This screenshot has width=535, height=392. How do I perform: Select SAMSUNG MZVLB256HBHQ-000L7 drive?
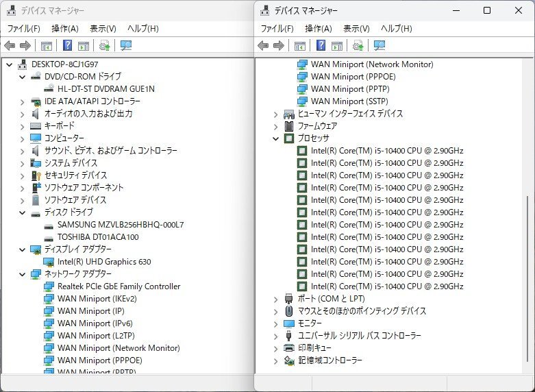(x=121, y=225)
